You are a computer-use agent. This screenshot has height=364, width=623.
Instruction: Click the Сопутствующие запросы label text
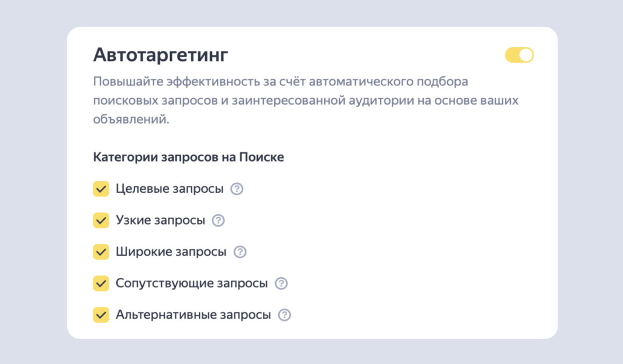pos(191,283)
